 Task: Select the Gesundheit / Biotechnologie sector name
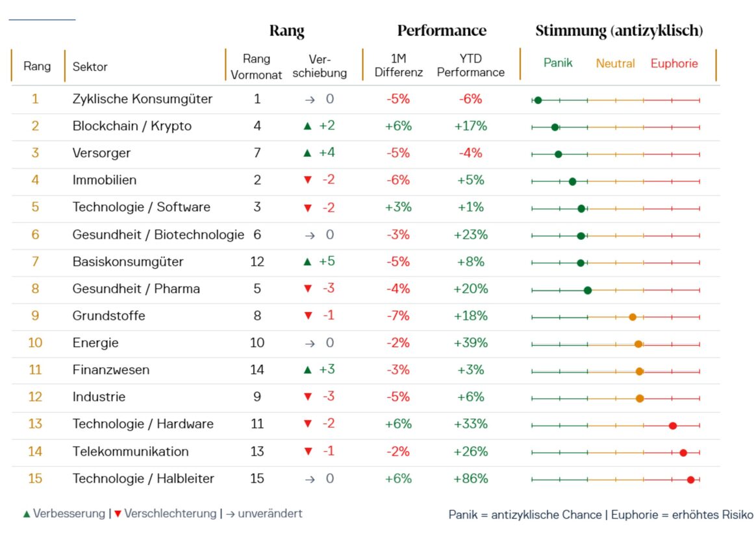coord(158,235)
